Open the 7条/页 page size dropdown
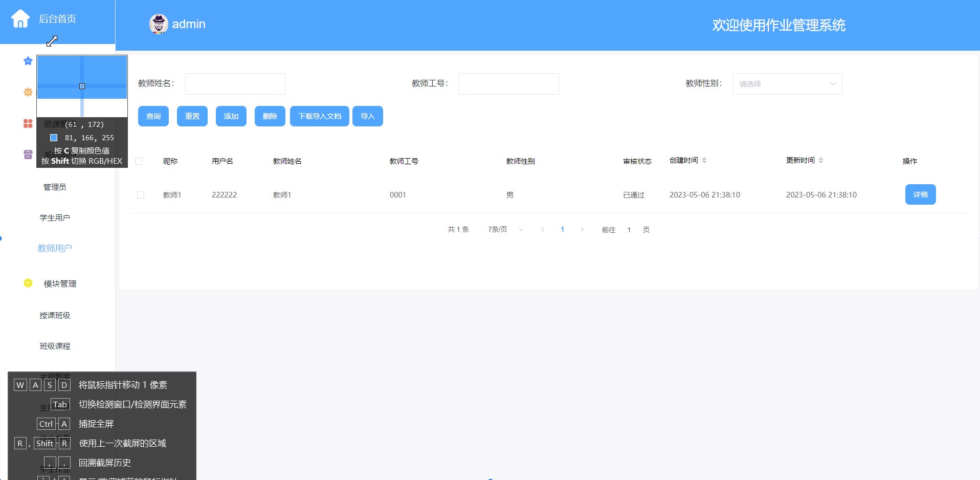This screenshot has width=980, height=480. pyautogui.click(x=506, y=230)
